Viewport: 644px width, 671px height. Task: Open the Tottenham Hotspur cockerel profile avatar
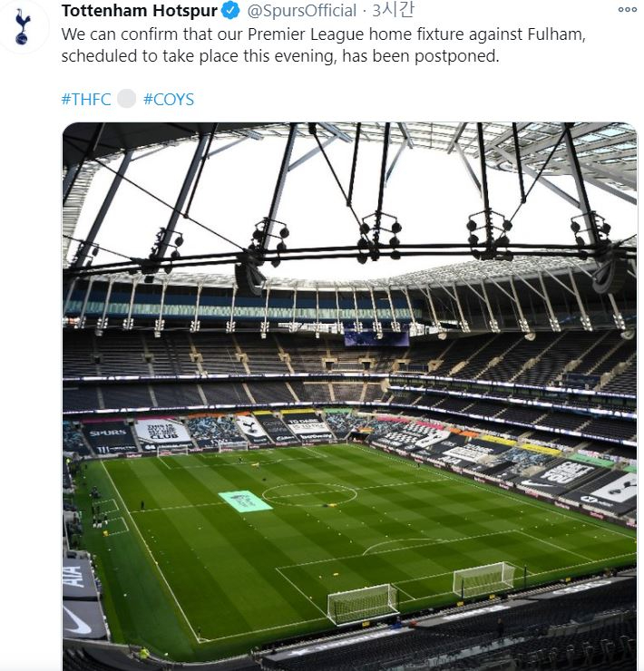22,26
